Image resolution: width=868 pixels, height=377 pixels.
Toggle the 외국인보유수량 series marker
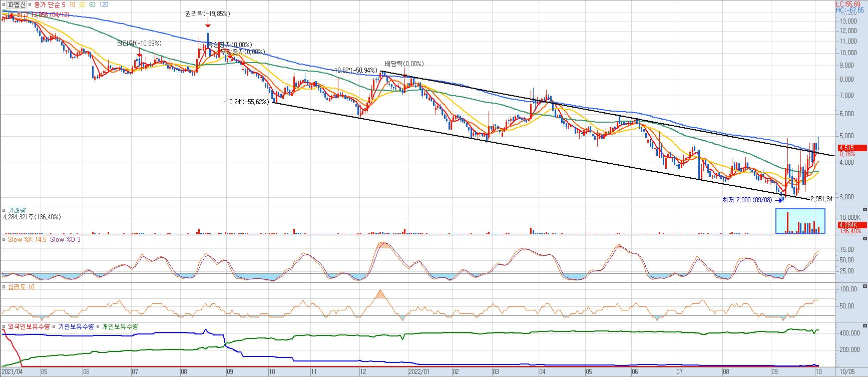click(4, 327)
